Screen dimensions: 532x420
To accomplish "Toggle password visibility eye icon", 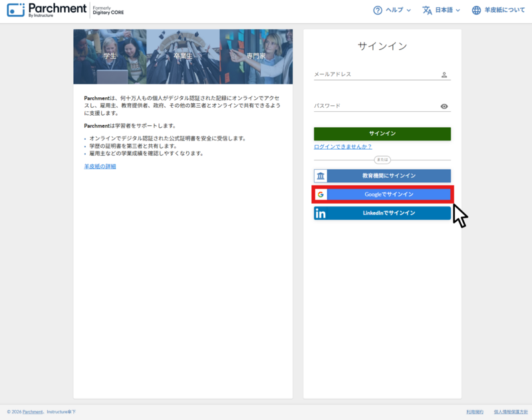I will [x=444, y=106].
